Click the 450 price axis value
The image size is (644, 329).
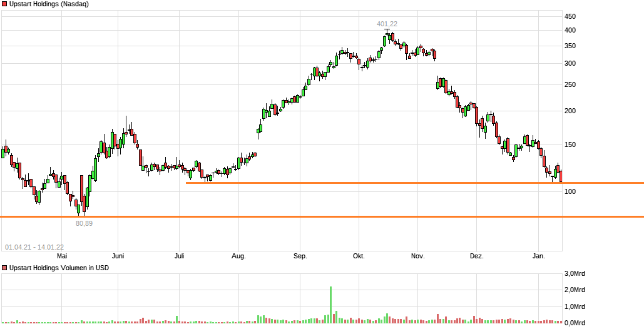click(570, 16)
